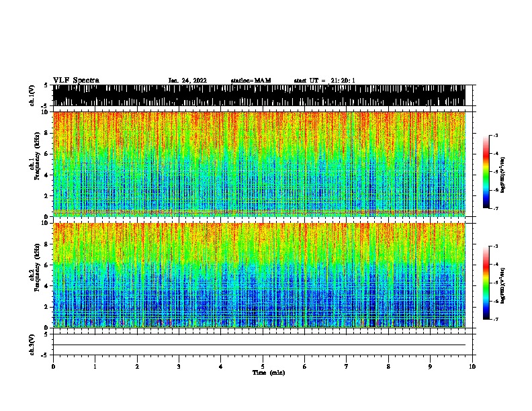Click the "VLF Spectra" plot title

pyautogui.click(x=76, y=81)
